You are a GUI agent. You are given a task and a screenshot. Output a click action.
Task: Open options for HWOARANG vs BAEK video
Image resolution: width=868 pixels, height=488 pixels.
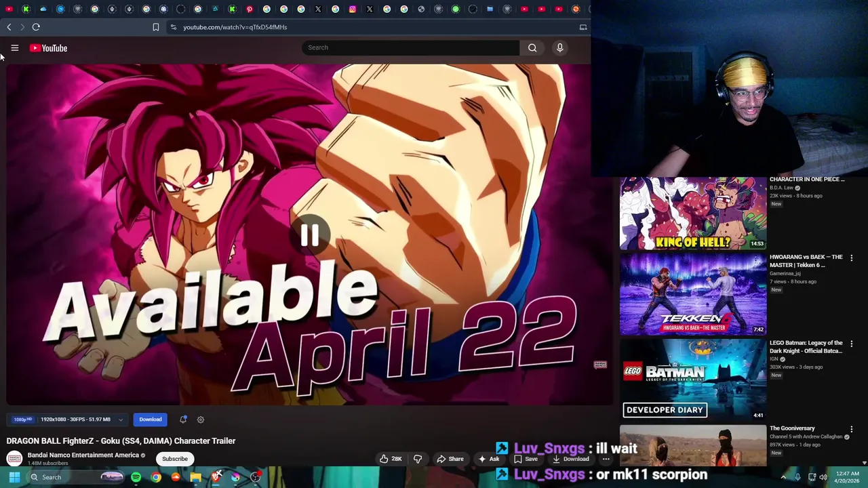(852, 258)
